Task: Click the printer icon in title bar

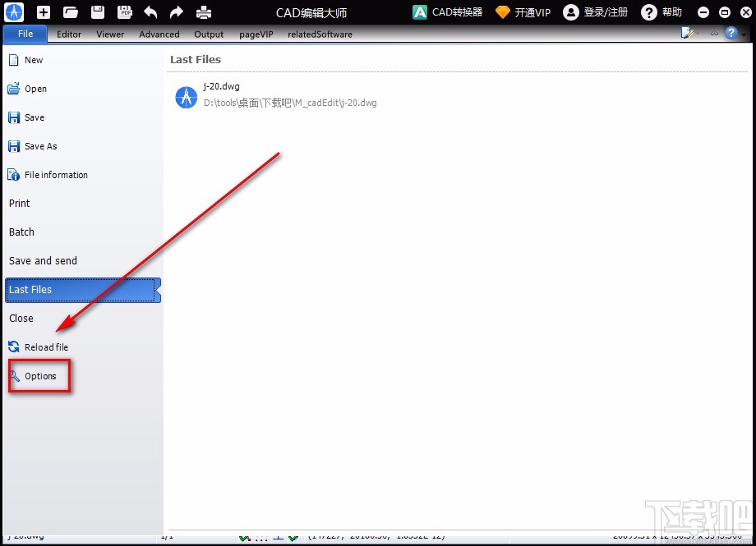Action: click(204, 12)
